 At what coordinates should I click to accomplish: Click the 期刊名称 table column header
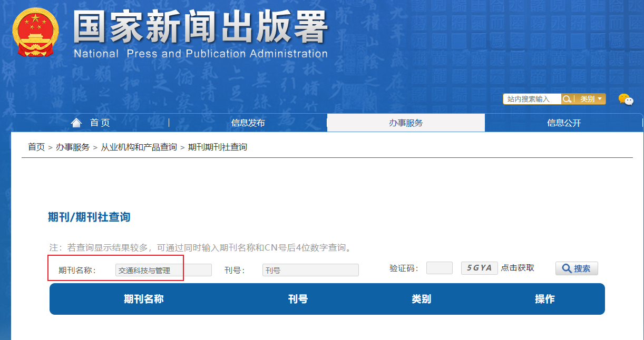pyautogui.click(x=144, y=299)
